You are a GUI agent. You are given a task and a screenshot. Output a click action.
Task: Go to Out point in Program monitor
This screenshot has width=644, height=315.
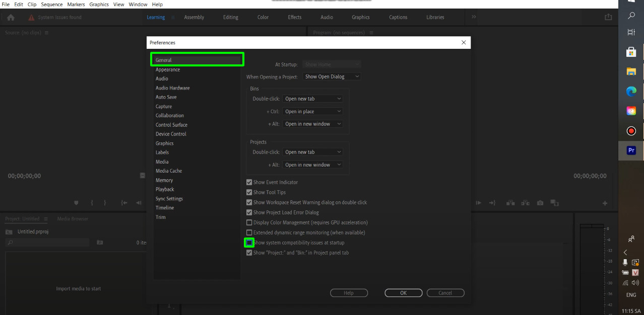pyautogui.click(x=493, y=203)
